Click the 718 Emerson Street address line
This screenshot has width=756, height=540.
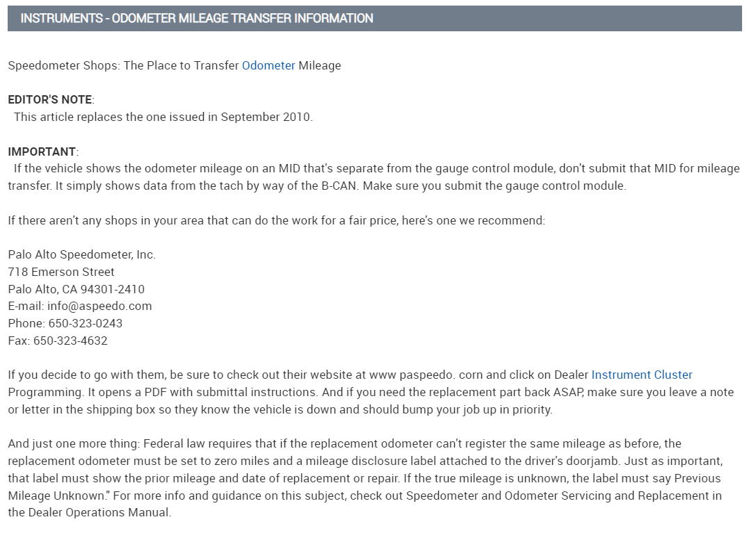(61, 272)
